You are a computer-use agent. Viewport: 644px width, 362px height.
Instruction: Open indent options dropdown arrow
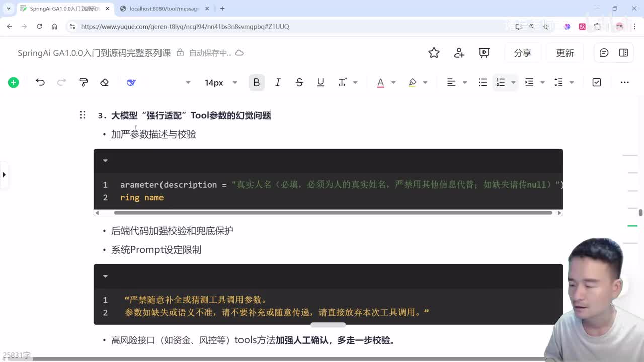tap(542, 83)
